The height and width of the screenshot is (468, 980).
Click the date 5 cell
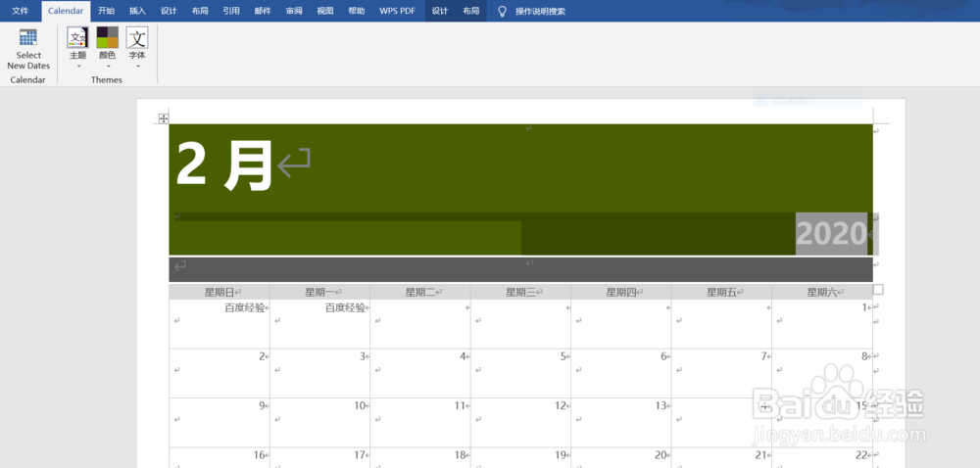[x=520, y=373]
